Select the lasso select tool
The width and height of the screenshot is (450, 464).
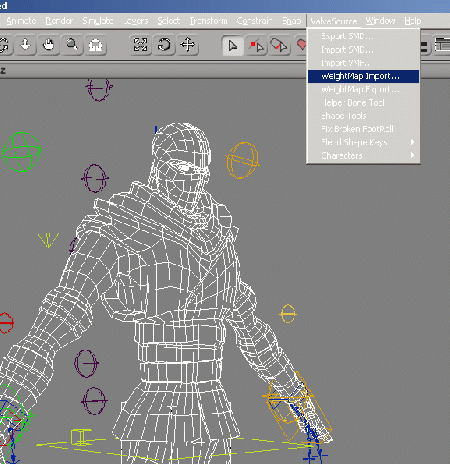[x=279, y=46]
